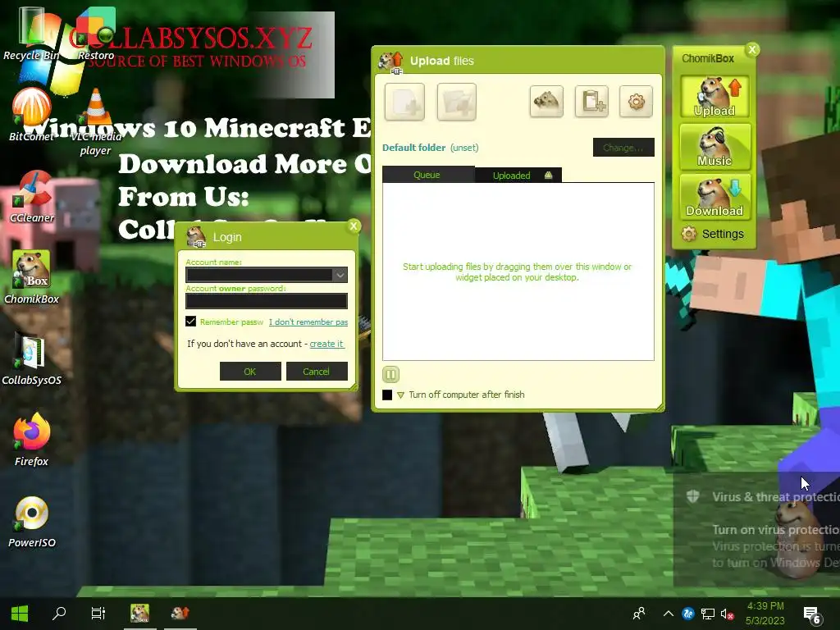Expand triangle beside Turn off computer

tap(400, 395)
